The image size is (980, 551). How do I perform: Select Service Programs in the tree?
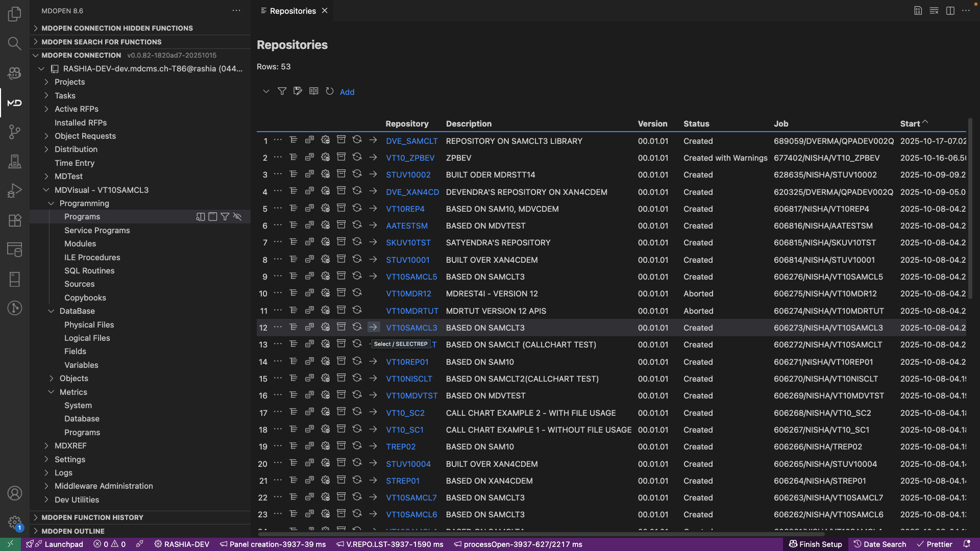click(97, 231)
